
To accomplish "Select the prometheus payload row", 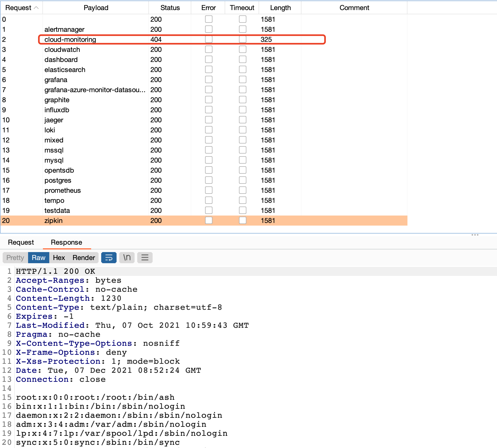I will coord(204,190).
